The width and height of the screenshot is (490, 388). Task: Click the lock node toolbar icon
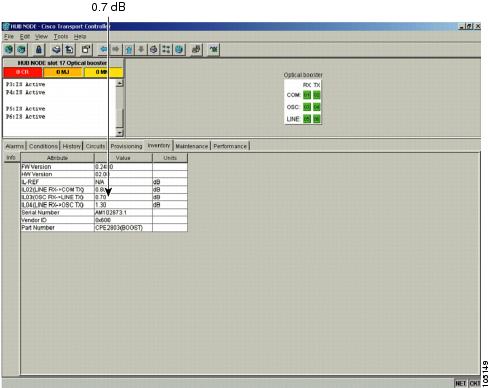(39, 50)
